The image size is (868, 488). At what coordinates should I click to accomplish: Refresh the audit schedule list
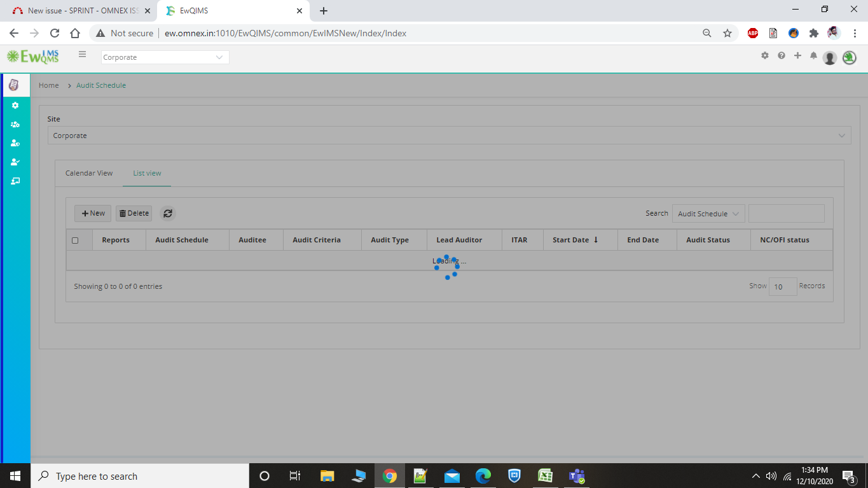(x=167, y=213)
